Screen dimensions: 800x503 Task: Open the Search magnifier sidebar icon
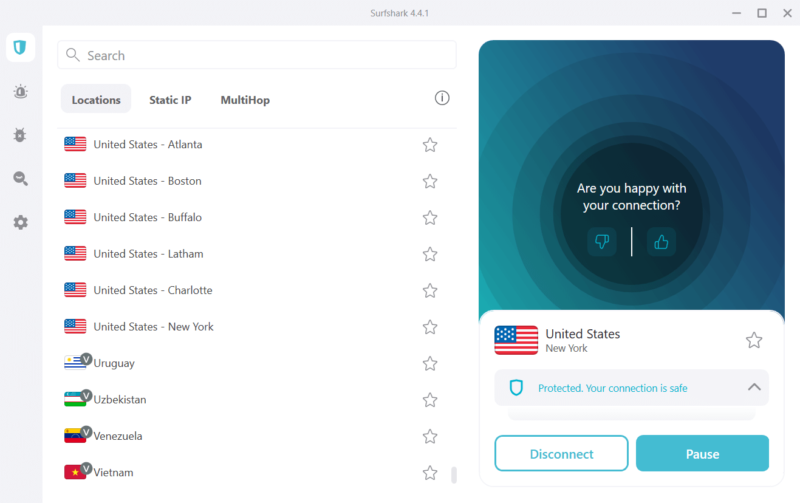(x=20, y=179)
